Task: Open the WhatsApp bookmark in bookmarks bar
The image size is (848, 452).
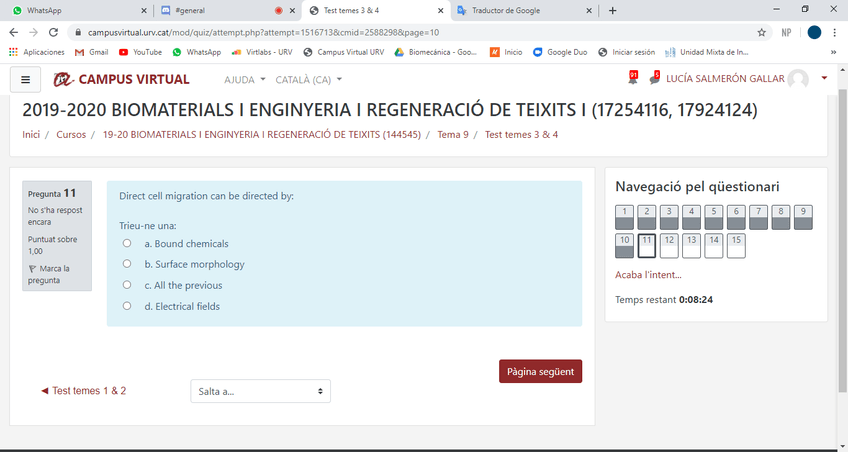Action: 196,52
